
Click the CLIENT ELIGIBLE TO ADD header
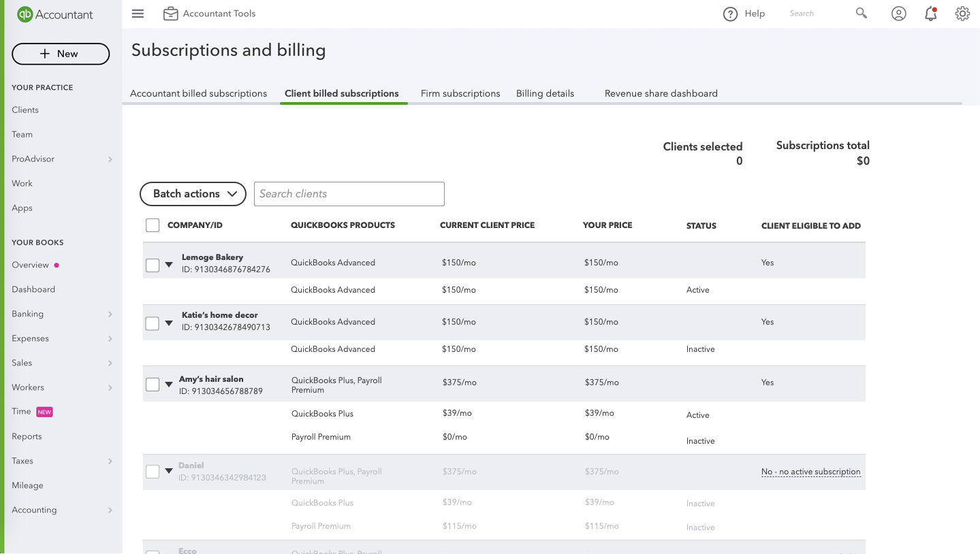(811, 226)
